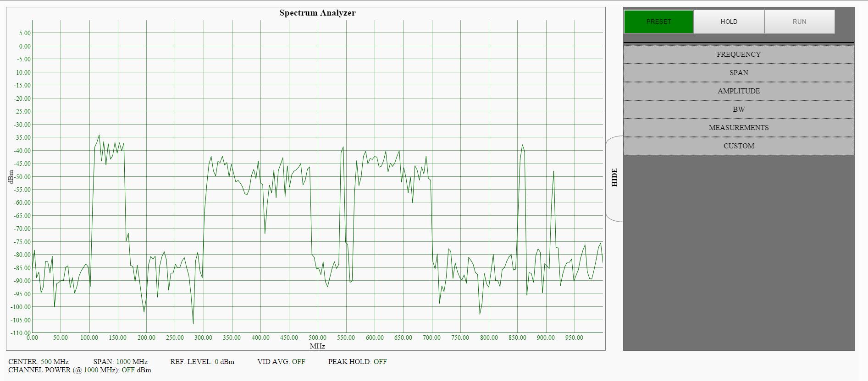Click the SPAN: 1000 MHz readout
Viewport: 868px width, 381px height.
120,362
